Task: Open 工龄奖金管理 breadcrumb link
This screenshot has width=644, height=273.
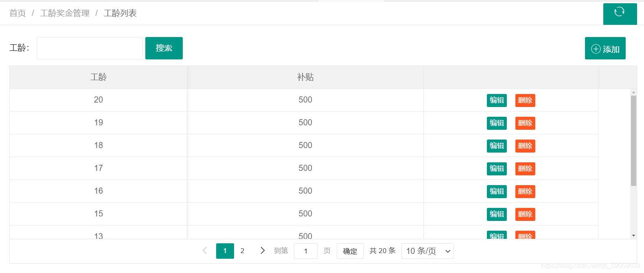Action: point(65,13)
